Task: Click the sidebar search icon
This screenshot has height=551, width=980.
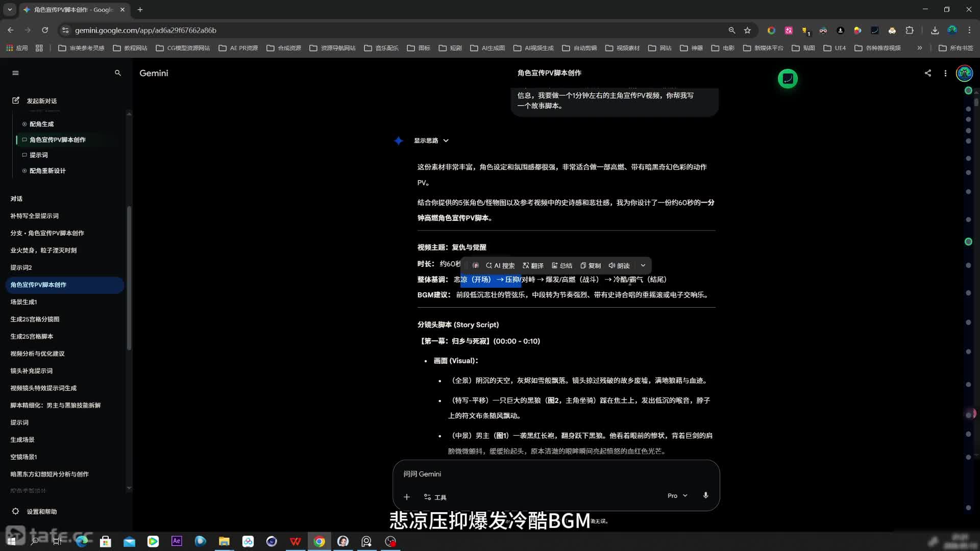Action: pos(118,73)
